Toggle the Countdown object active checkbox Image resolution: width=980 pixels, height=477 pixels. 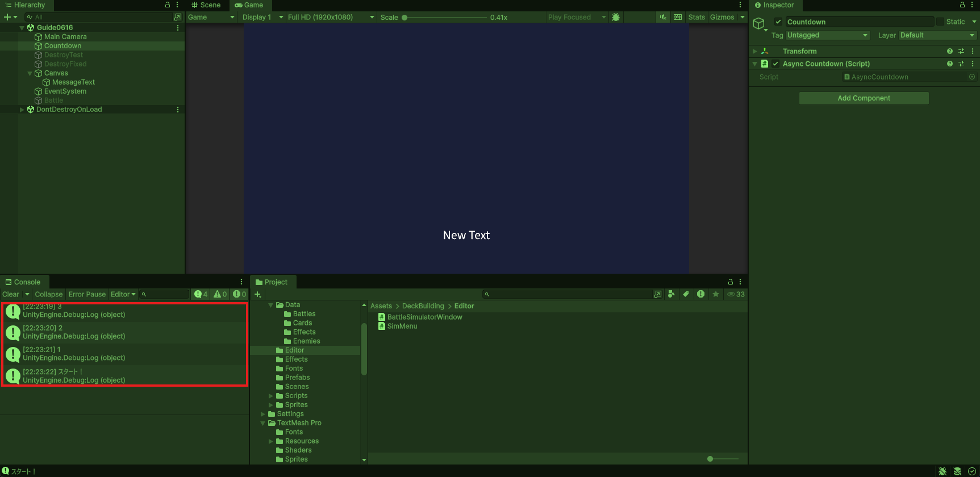pyautogui.click(x=778, y=22)
